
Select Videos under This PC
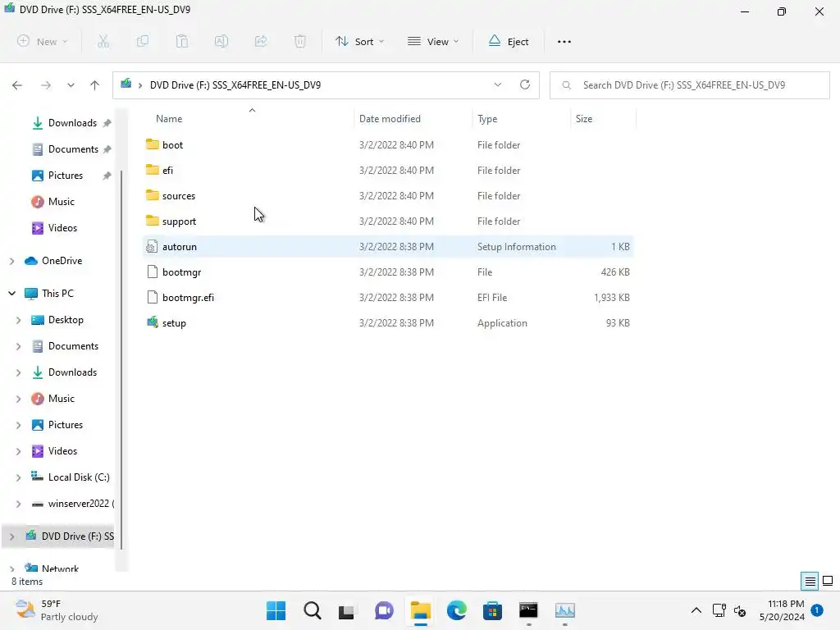click(62, 451)
